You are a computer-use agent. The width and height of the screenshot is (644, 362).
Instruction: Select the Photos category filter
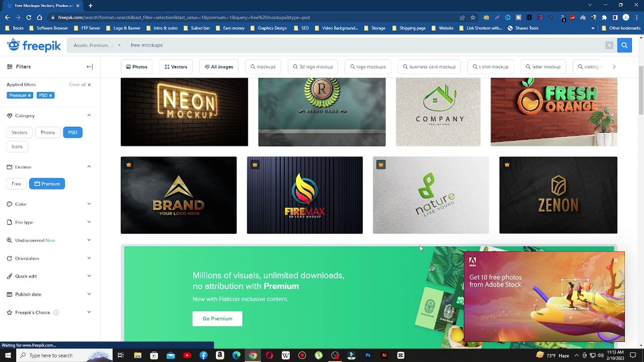(48, 132)
